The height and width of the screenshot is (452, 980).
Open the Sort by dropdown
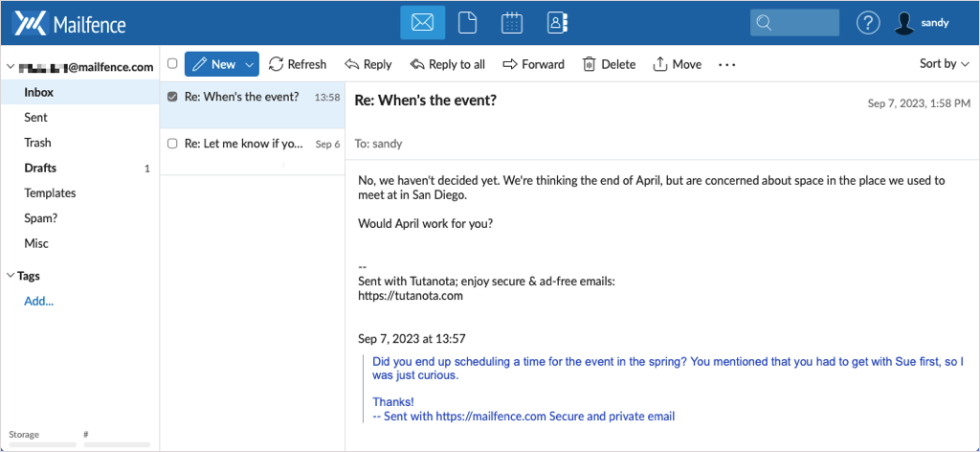click(x=944, y=64)
